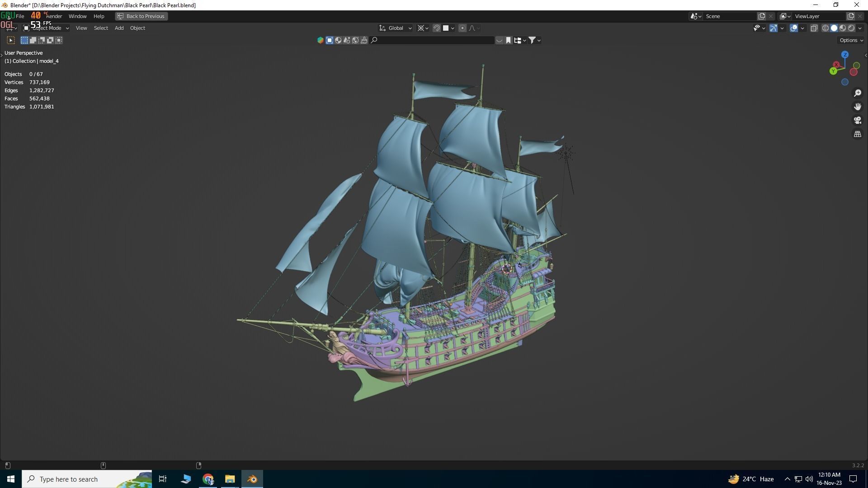Screen dimensions: 868x488
Task: Open the Select menu
Action: pos(101,28)
